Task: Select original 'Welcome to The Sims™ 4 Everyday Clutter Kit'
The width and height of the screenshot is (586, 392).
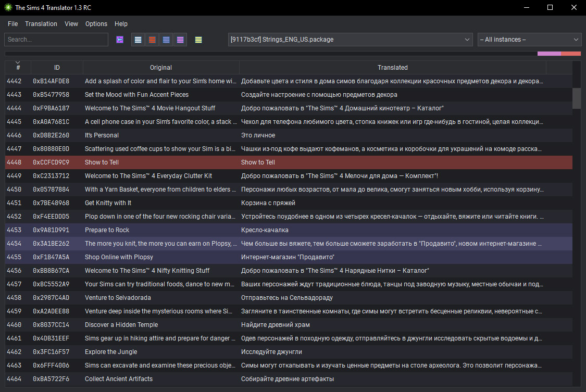Action: tap(148, 176)
